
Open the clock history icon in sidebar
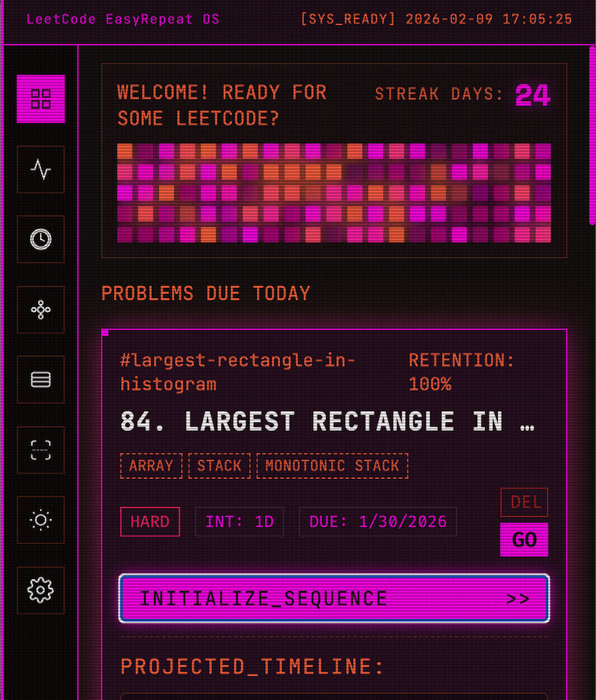click(x=41, y=239)
